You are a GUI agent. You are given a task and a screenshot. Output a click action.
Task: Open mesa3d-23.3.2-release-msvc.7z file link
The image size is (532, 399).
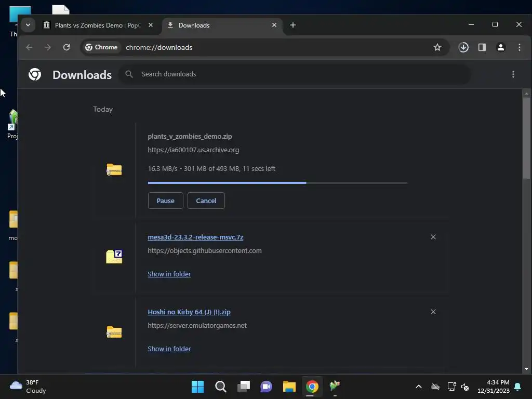(195, 237)
